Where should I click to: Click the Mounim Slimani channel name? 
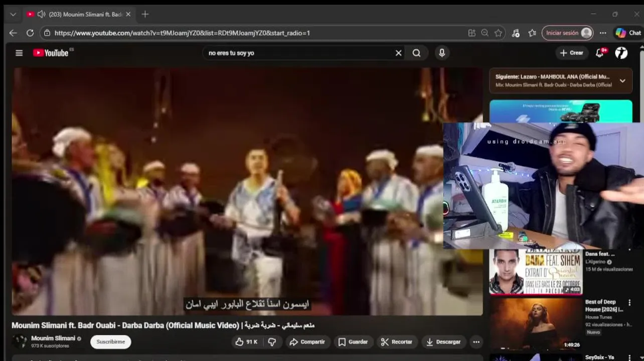pyautogui.click(x=53, y=338)
